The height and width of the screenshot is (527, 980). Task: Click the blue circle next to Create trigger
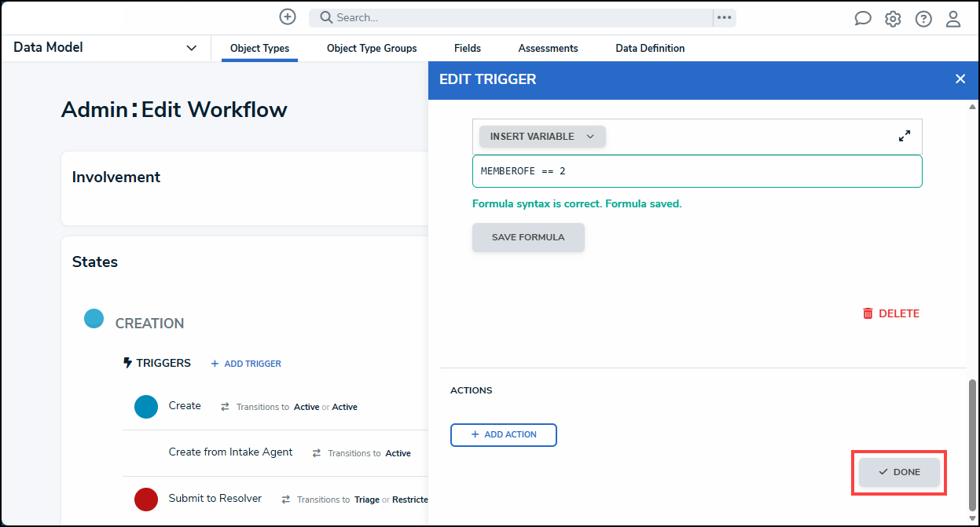click(x=146, y=407)
